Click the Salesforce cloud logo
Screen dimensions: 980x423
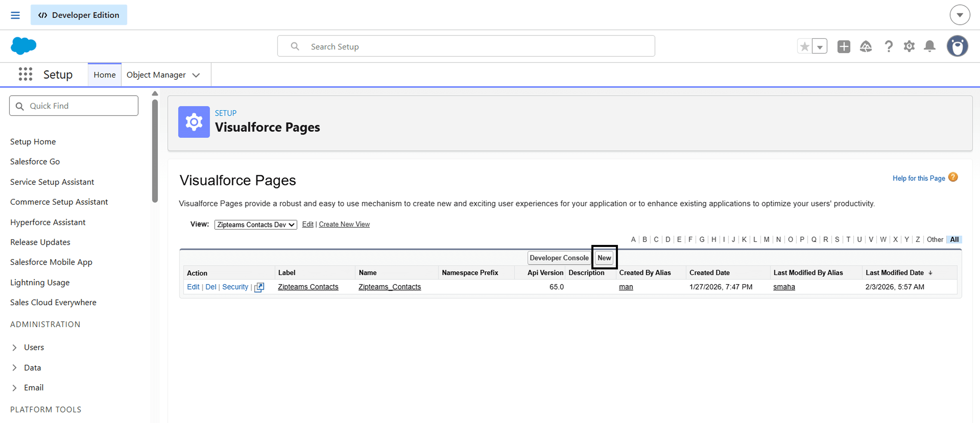[23, 46]
